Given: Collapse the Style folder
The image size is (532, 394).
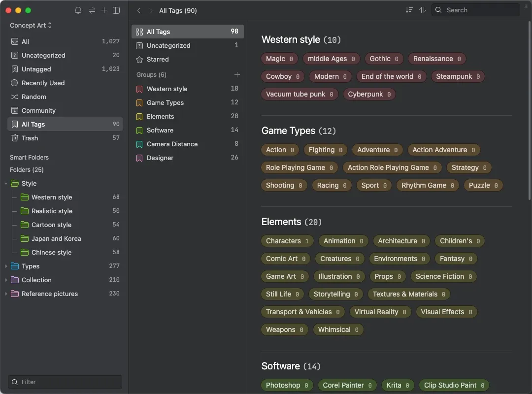Looking at the screenshot, I should (6, 184).
